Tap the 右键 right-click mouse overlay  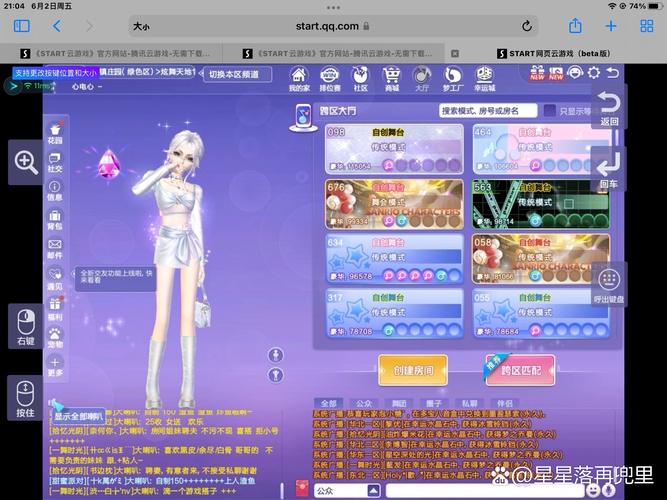click(x=26, y=327)
